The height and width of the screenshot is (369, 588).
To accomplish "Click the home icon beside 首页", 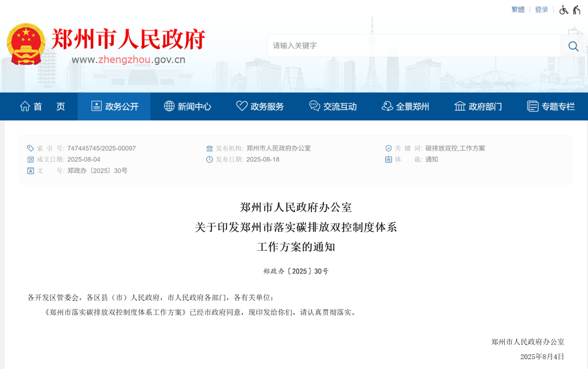I will 25,106.
